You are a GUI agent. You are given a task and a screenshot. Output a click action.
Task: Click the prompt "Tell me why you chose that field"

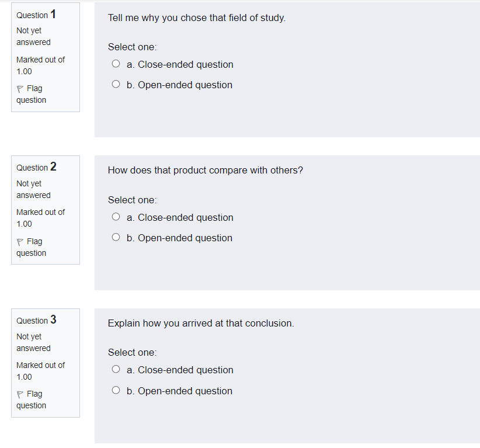(x=196, y=18)
